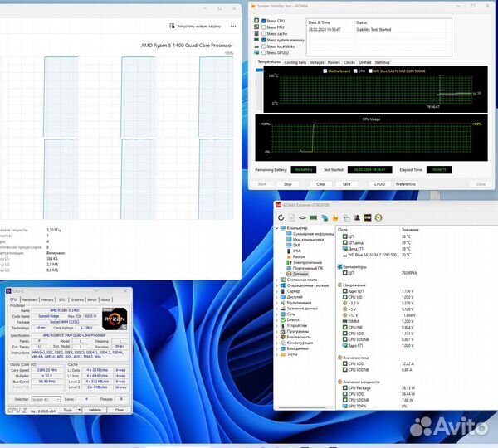
Task: Expand the Системная плата tree node
Action: tap(276, 280)
